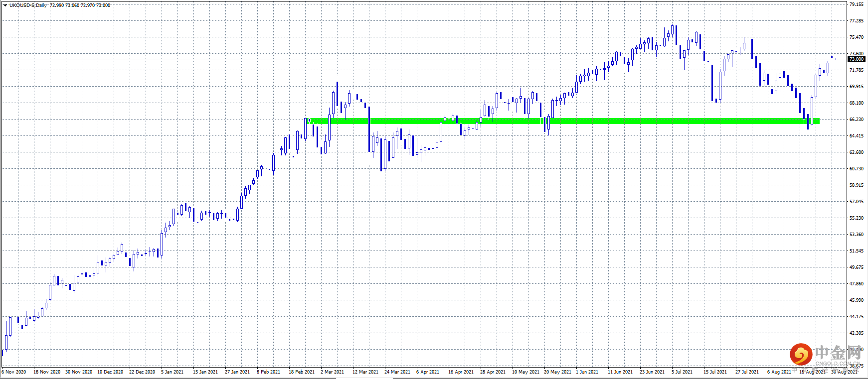Click the 10 May 2021 date label
Screen dimensions: 868x379
tap(525, 372)
